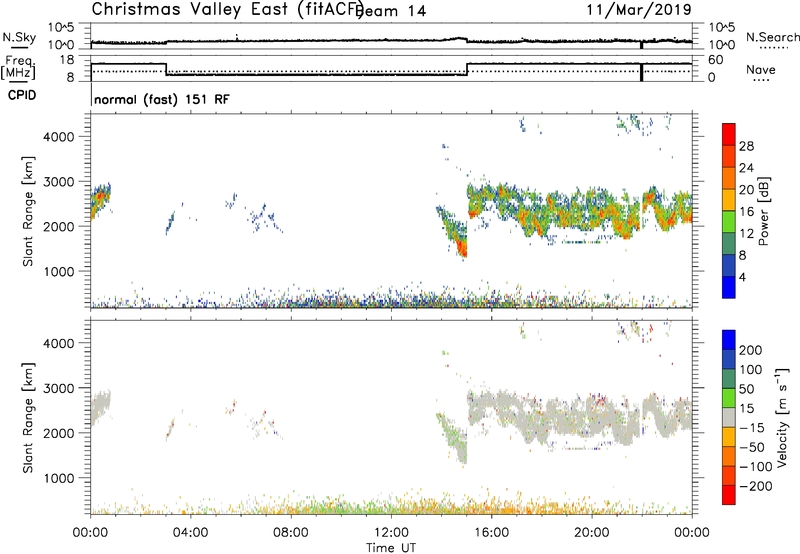The image size is (800, 554).
Task: Click the 'Slant Range [km]' label of Power panel
Action: [x=28, y=211]
